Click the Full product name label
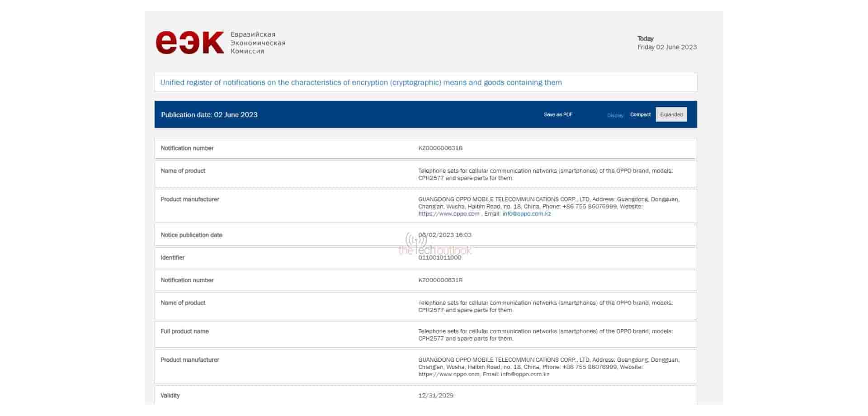868x416 pixels. pos(184,331)
